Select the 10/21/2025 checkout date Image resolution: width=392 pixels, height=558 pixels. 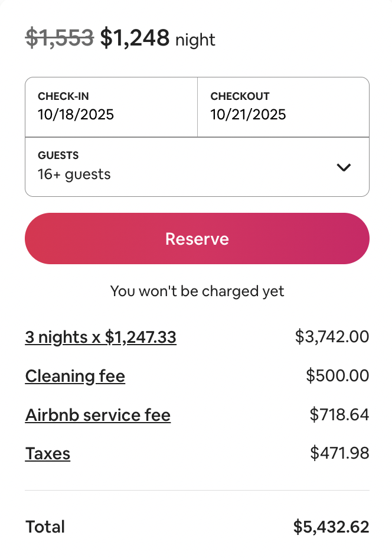248,114
